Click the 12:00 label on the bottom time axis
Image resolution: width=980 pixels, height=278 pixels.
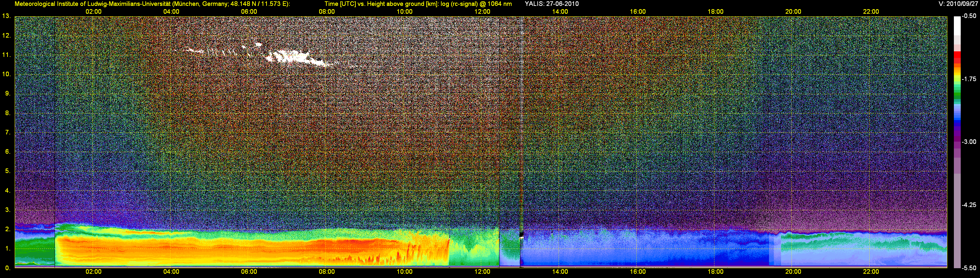pyautogui.click(x=482, y=272)
